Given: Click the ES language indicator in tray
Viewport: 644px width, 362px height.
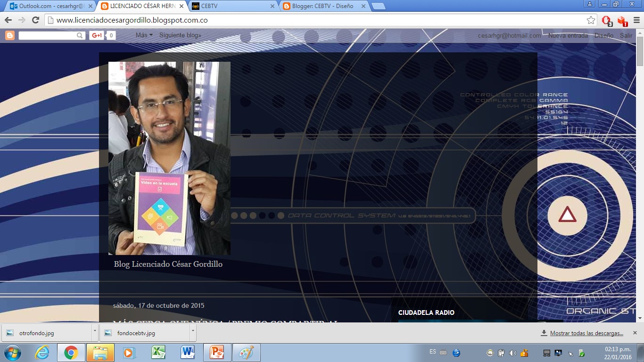Looking at the screenshot, I should pyautogui.click(x=433, y=352).
